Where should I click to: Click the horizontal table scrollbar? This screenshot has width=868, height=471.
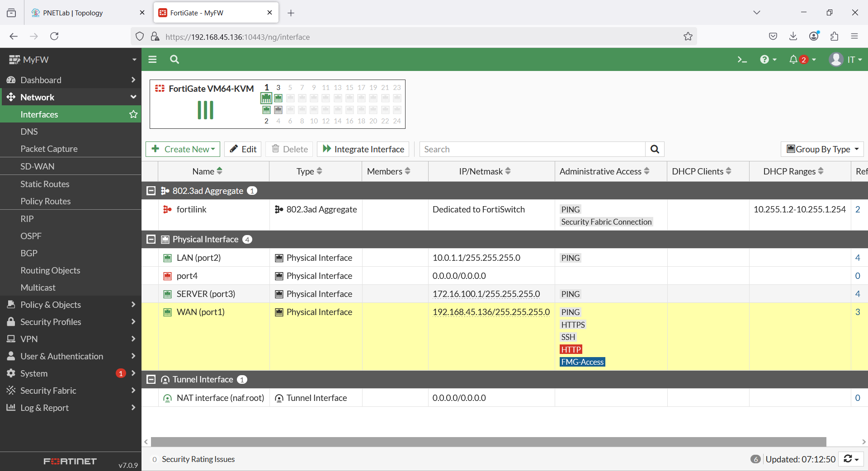click(488, 442)
